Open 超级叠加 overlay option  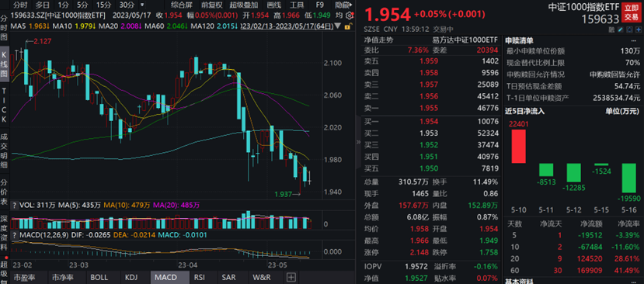[244, 5]
